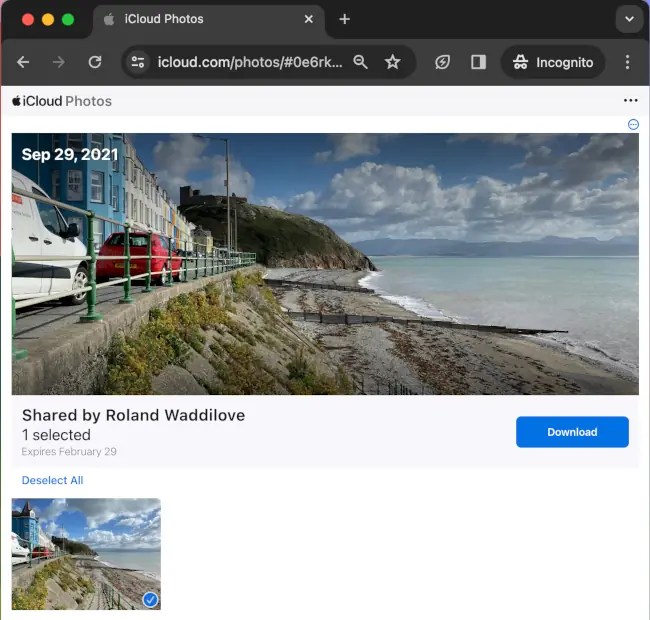This screenshot has height=620, width=650.
Task: Open a new browser tab
Action: [344, 19]
